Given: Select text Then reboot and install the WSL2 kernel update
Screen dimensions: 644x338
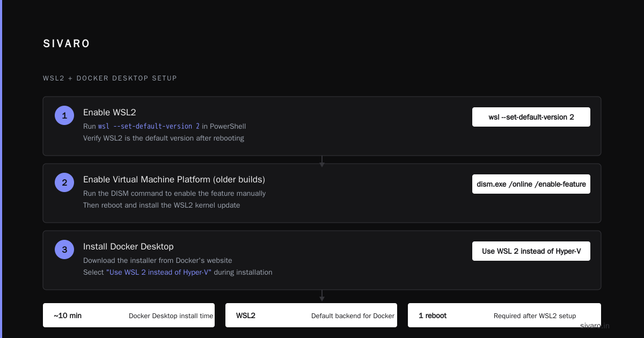Looking at the screenshot, I should (162, 205).
